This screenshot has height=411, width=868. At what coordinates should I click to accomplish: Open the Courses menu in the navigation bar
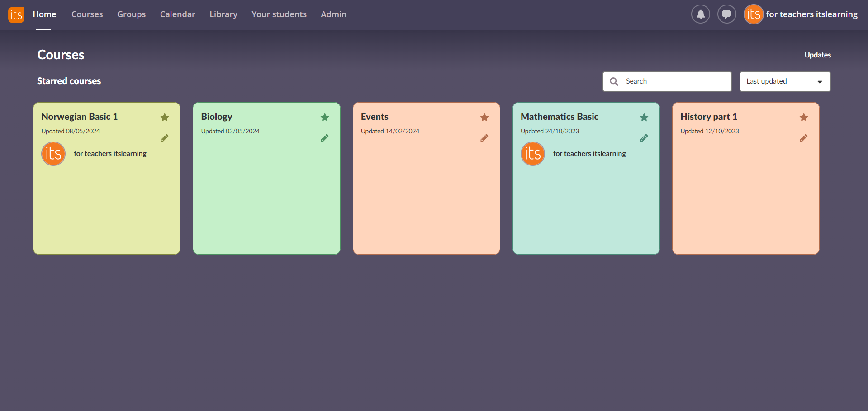tap(87, 14)
